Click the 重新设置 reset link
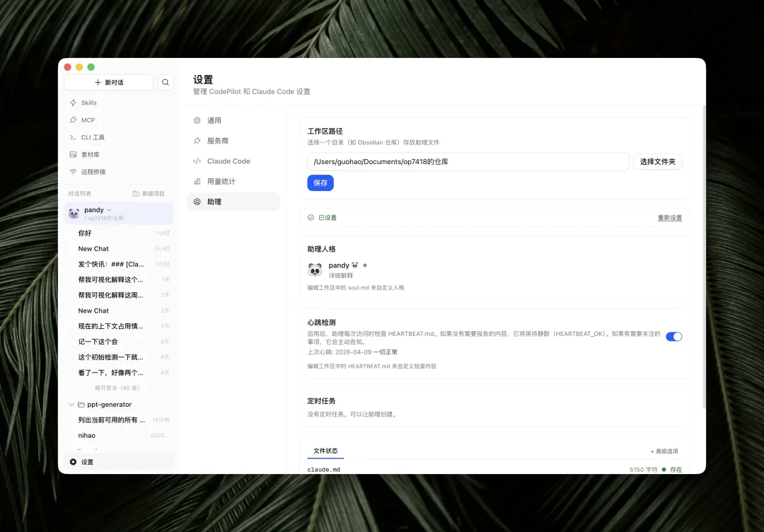The width and height of the screenshot is (764, 532). pos(669,218)
